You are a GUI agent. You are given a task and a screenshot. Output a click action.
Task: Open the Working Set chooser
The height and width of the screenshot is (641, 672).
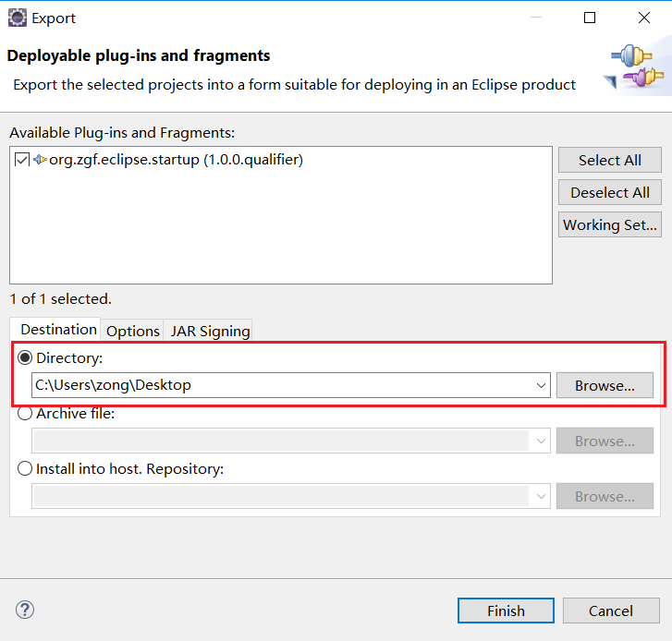pyautogui.click(x=610, y=224)
